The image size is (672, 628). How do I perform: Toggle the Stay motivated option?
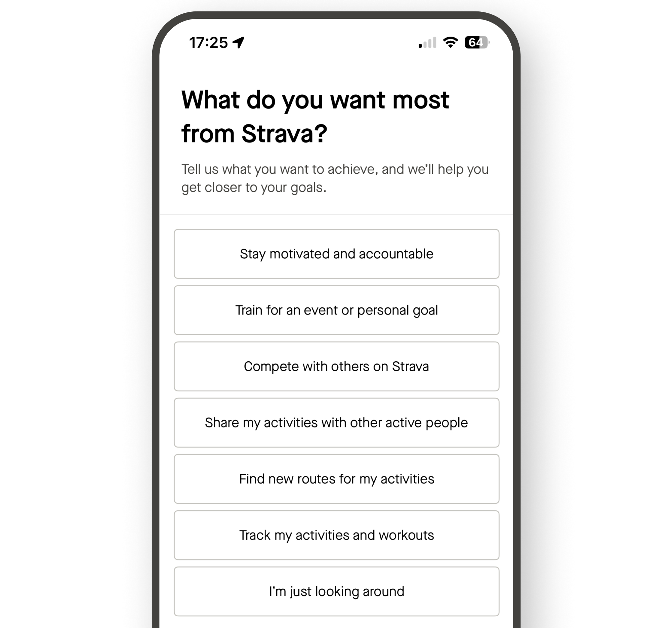click(x=336, y=254)
